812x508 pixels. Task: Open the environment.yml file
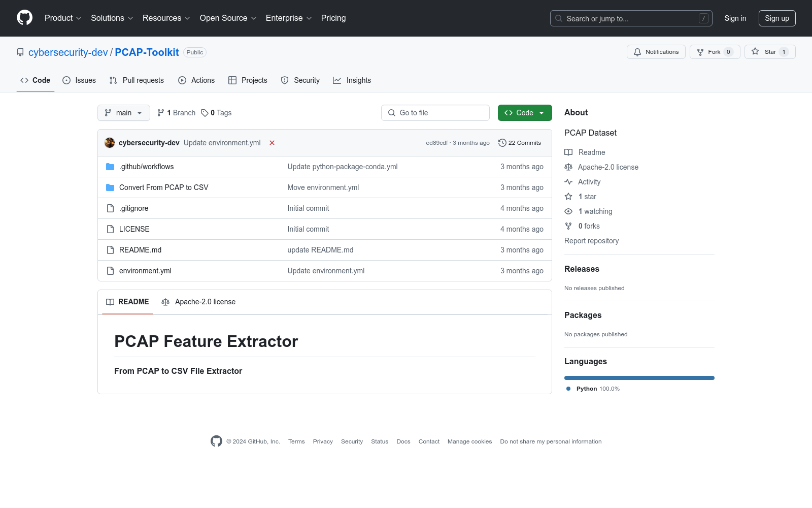click(145, 271)
